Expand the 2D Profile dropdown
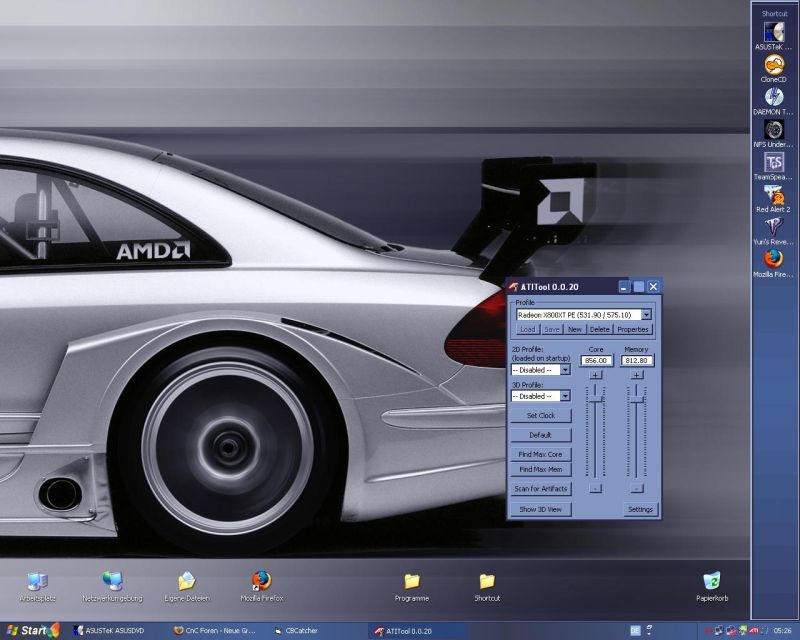The width and height of the screenshot is (800, 640). click(x=565, y=370)
